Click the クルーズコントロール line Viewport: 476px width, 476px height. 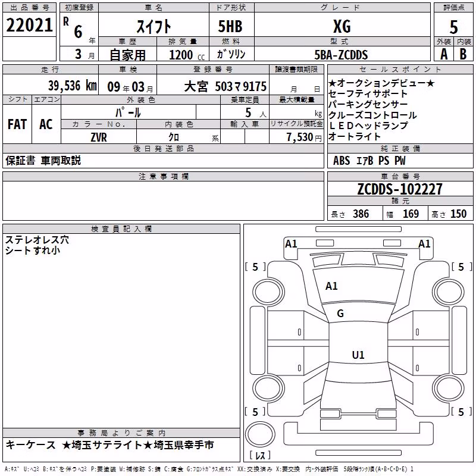pyautogui.click(x=372, y=115)
